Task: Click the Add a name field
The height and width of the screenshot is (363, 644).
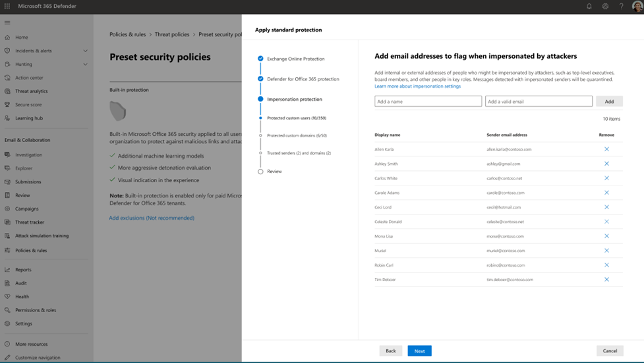Action: pyautogui.click(x=428, y=101)
